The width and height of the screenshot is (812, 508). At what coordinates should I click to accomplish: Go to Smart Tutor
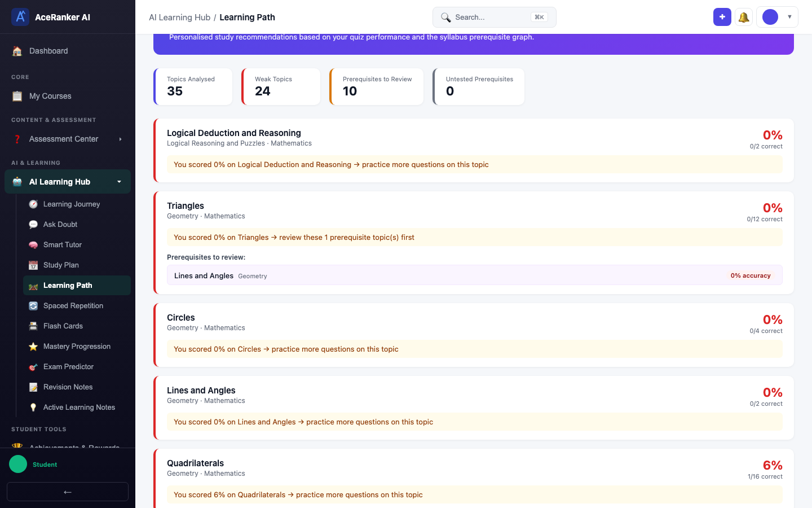coord(77,245)
